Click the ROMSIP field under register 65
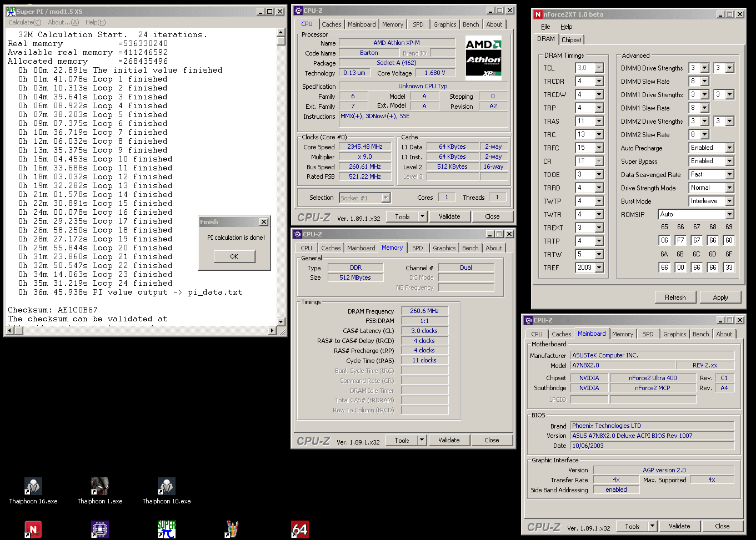 [x=664, y=240]
